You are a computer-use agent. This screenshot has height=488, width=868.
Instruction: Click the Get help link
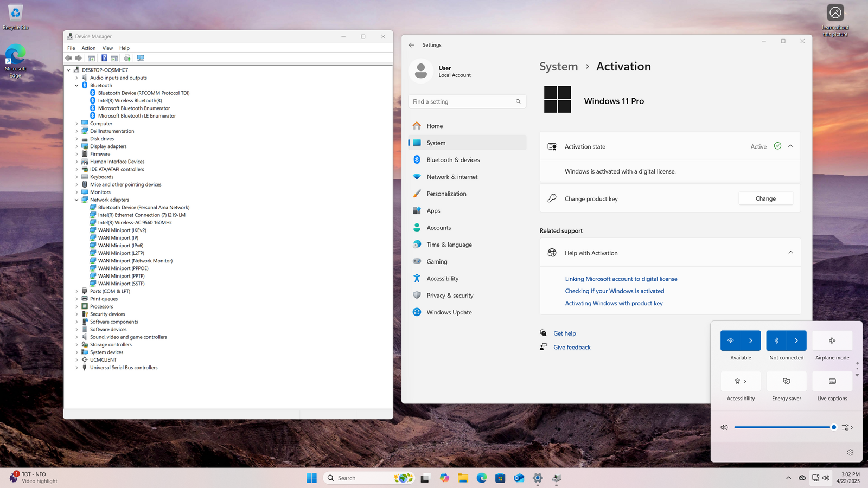click(x=565, y=333)
